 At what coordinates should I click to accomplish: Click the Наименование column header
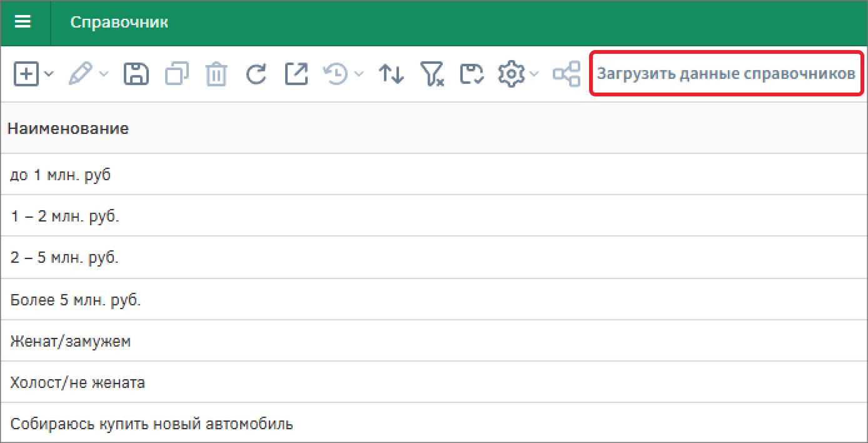[x=68, y=128]
